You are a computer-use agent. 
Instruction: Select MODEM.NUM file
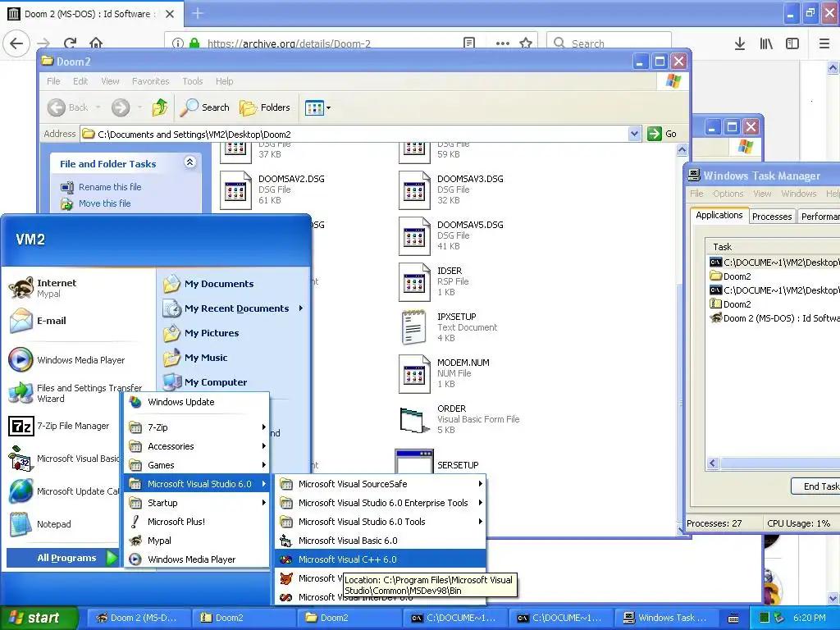445,373
